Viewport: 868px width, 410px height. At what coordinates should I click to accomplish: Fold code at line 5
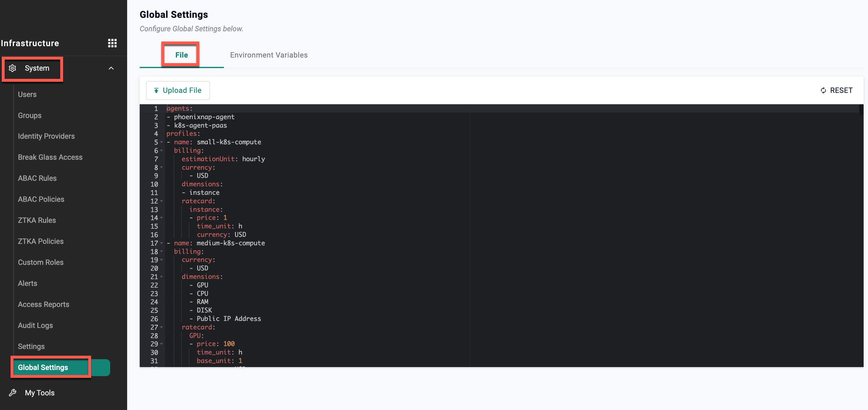[162, 142]
